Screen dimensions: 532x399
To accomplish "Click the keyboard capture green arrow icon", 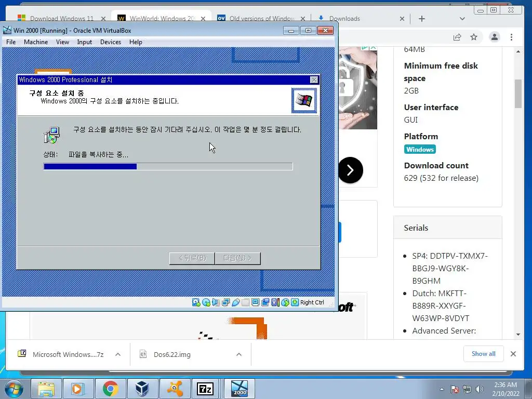I will tap(295, 302).
